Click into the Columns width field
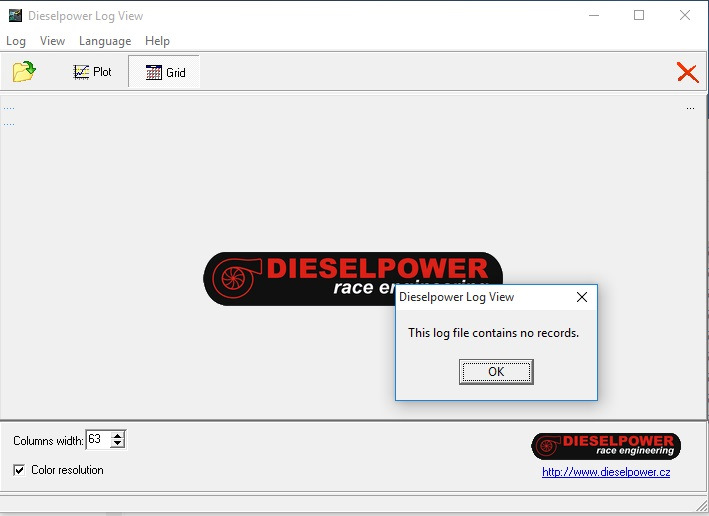The image size is (709, 516). pyautogui.click(x=98, y=440)
